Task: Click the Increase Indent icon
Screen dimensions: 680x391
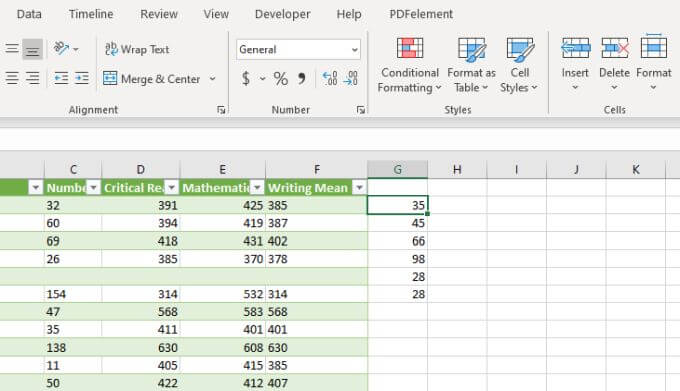Action: [x=82, y=78]
